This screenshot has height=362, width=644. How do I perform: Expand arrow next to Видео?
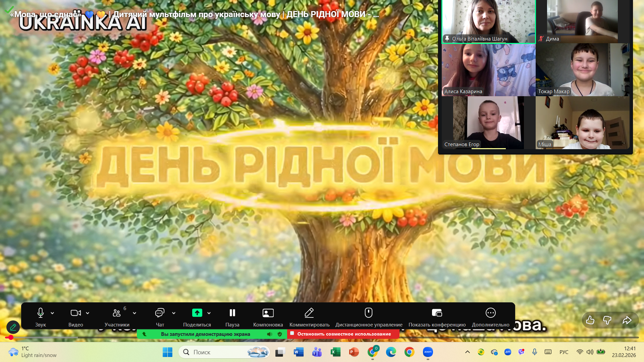88,313
